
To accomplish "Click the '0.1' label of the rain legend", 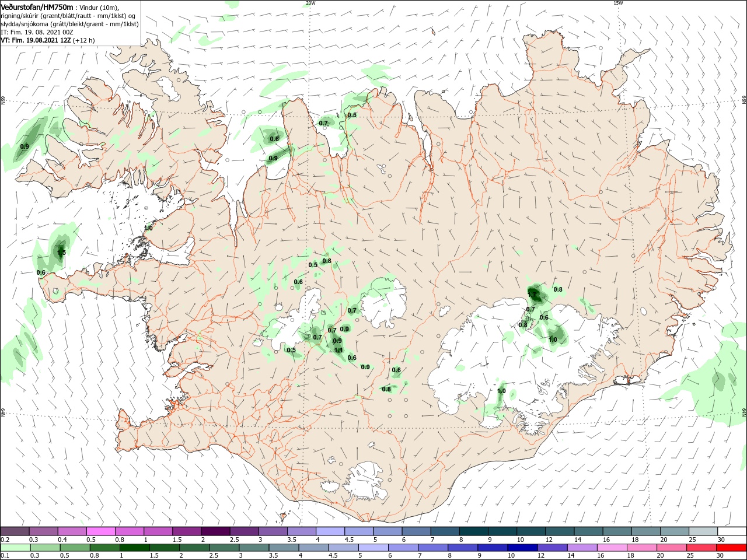I will point(5,555).
